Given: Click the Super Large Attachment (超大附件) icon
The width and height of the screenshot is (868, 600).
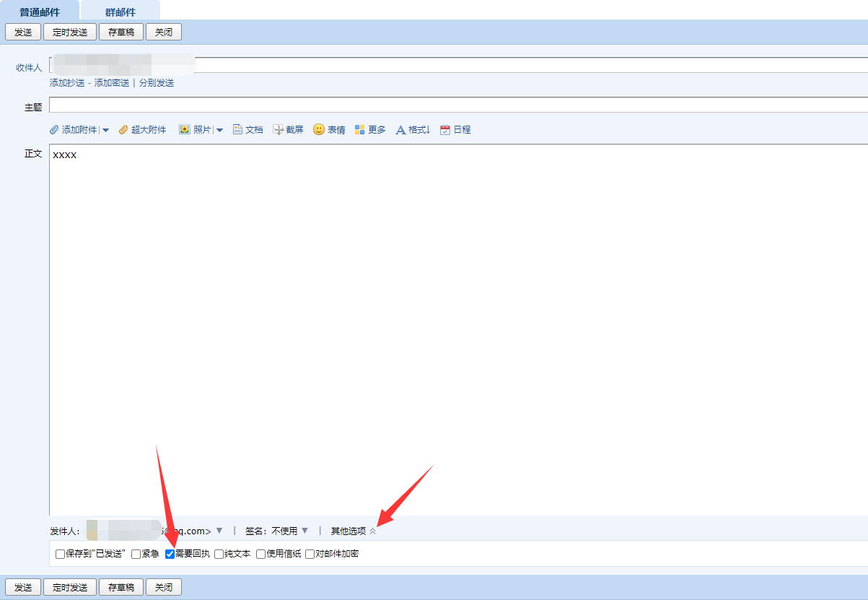Looking at the screenshot, I should point(123,130).
